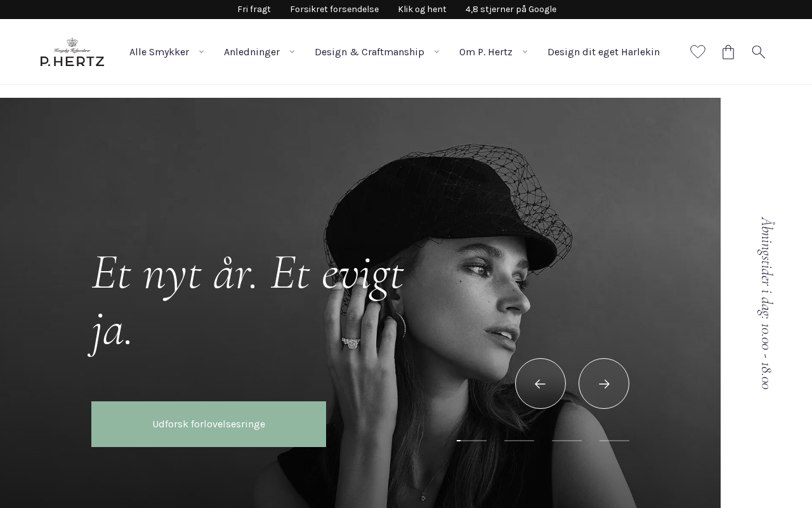The image size is (812, 508).
Task: Open the Om P. Hertz menu
Action: (486, 52)
